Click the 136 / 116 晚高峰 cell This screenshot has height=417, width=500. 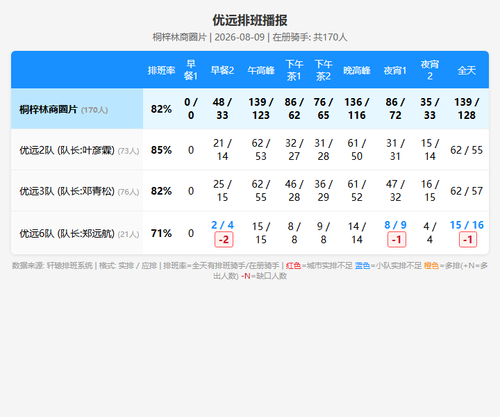point(357,109)
